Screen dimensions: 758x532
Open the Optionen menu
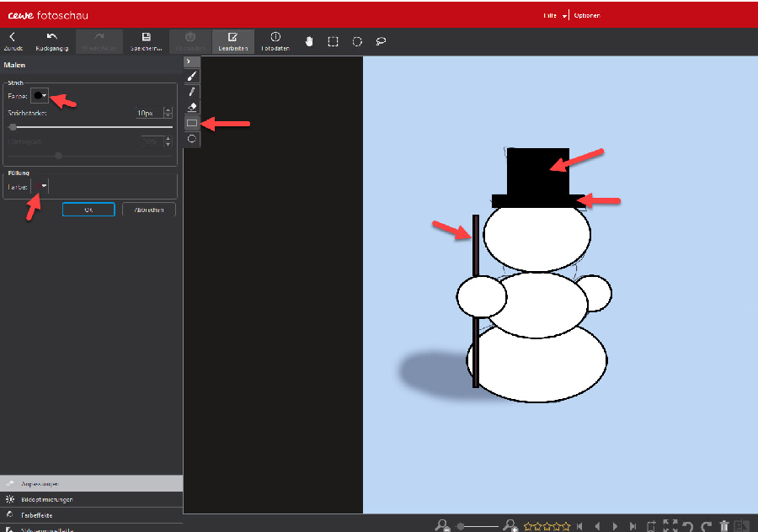pos(587,15)
